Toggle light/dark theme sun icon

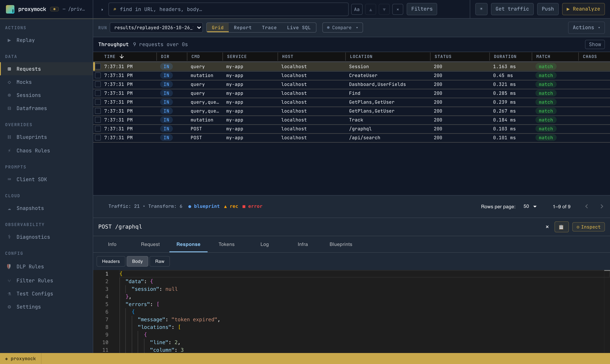point(481,9)
